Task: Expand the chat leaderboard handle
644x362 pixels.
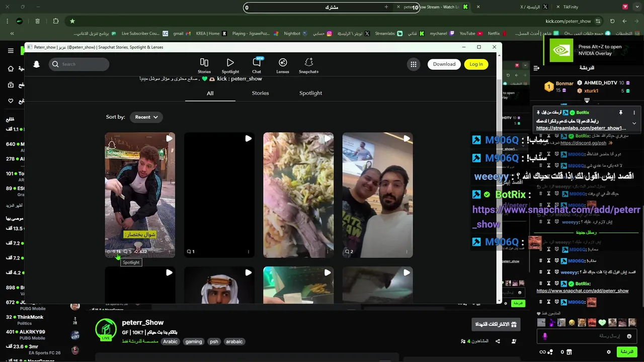Action: point(587,101)
